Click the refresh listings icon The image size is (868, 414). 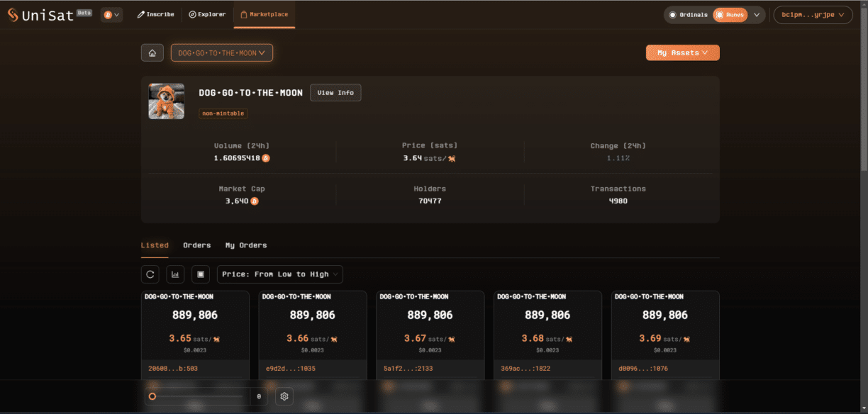click(150, 274)
